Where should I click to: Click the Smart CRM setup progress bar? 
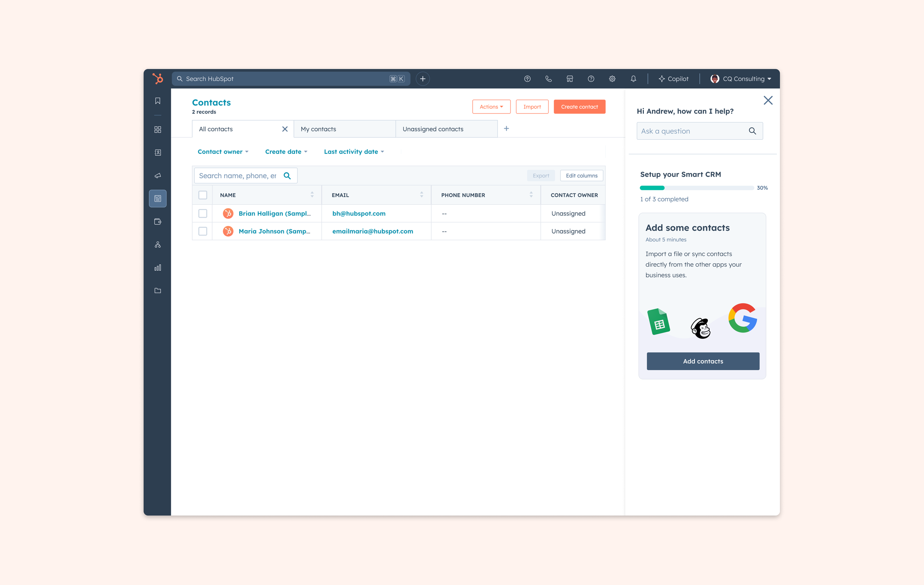(696, 188)
